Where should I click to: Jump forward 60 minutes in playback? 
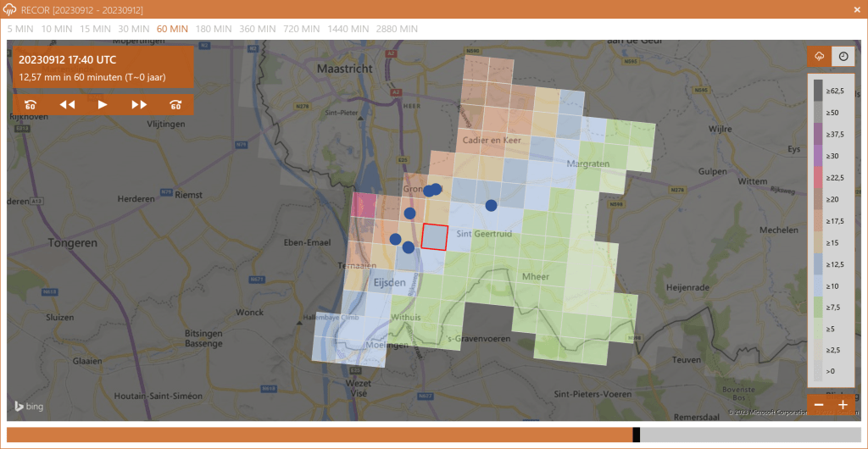[x=176, y=105]
